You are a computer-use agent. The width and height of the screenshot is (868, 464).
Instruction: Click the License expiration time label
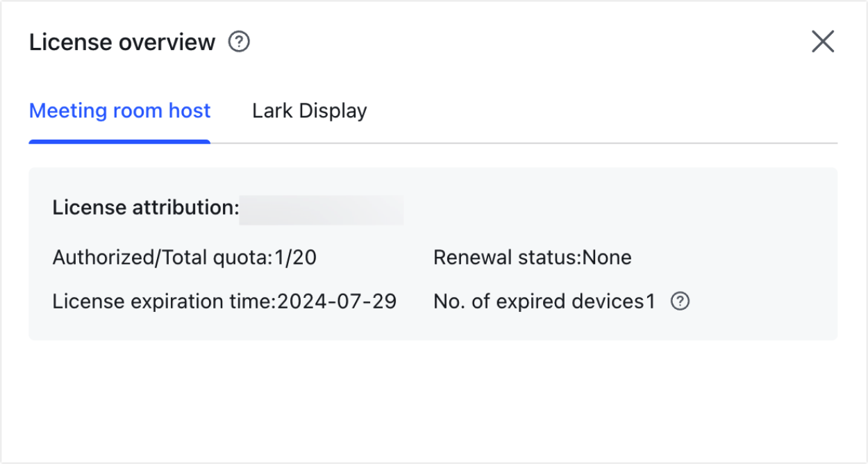164,301
